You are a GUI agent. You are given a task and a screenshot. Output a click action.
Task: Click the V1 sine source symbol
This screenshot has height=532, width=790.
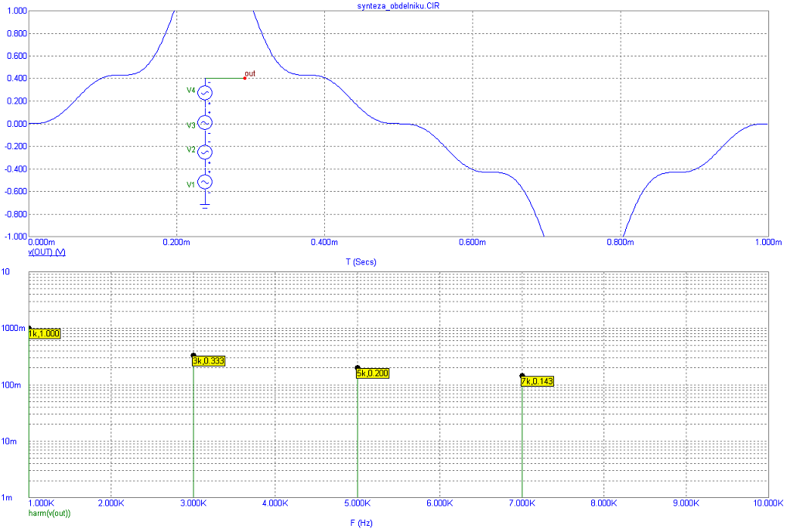point(204,182)
